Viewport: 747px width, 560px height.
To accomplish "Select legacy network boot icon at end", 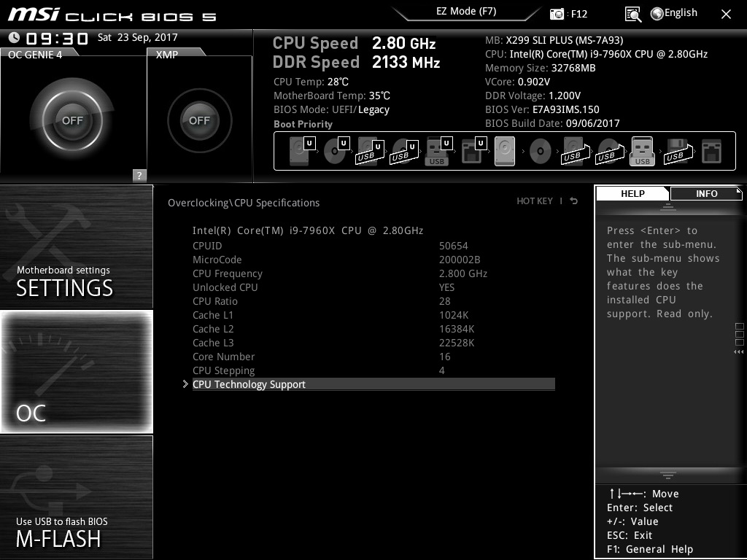I will point(712,152).
